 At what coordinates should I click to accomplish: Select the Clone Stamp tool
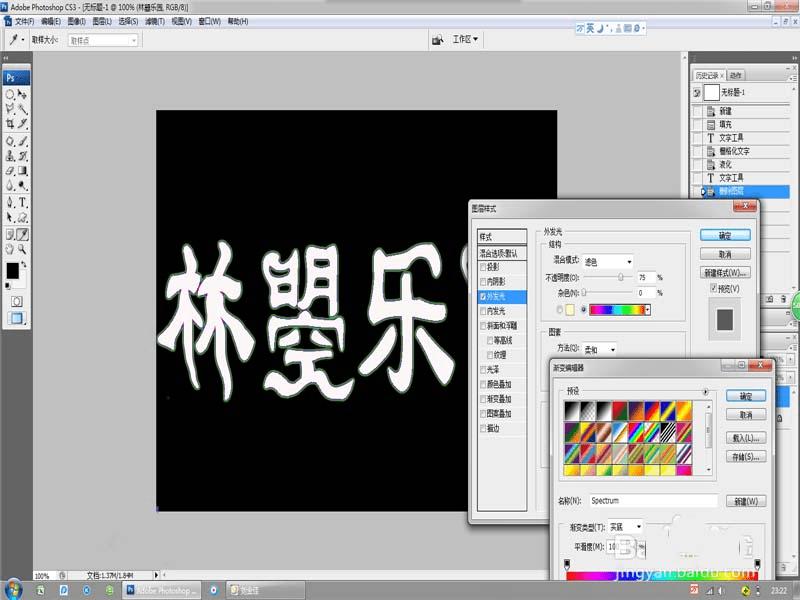10,156
